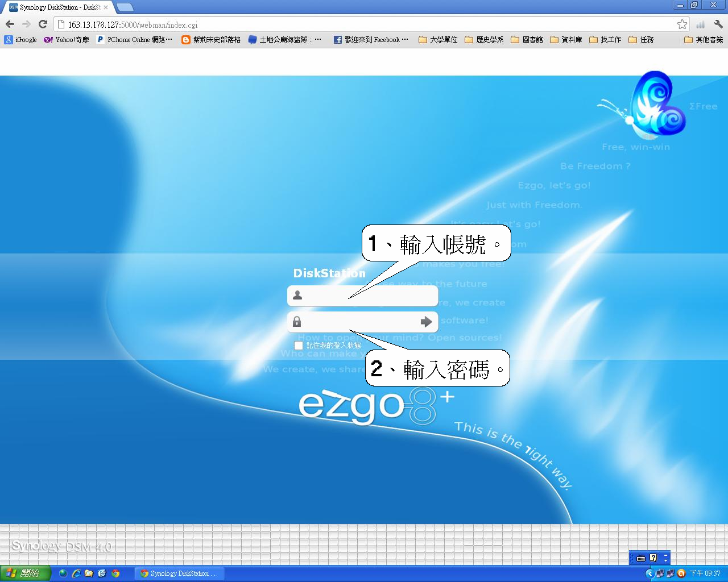Tick the 記住我的登入狀態 checkbox
This screenshot has width=728, height=582.
point(299,346)
